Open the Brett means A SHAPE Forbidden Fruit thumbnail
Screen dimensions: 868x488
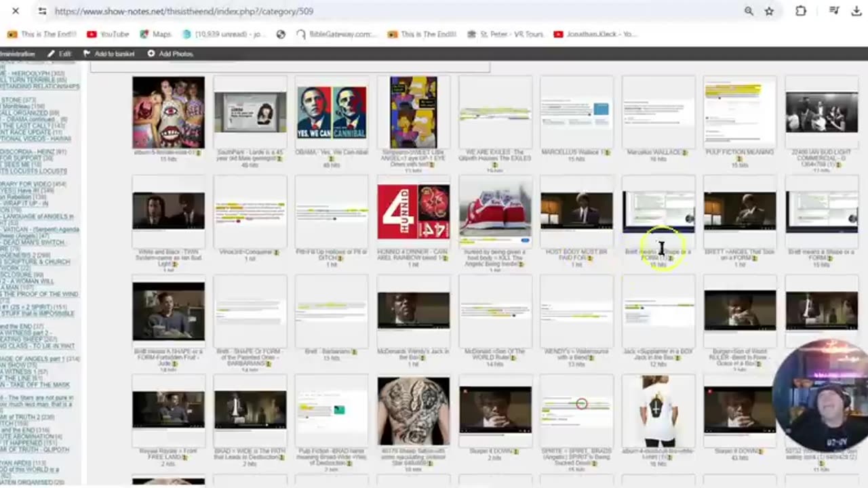[x=168, y=311]
